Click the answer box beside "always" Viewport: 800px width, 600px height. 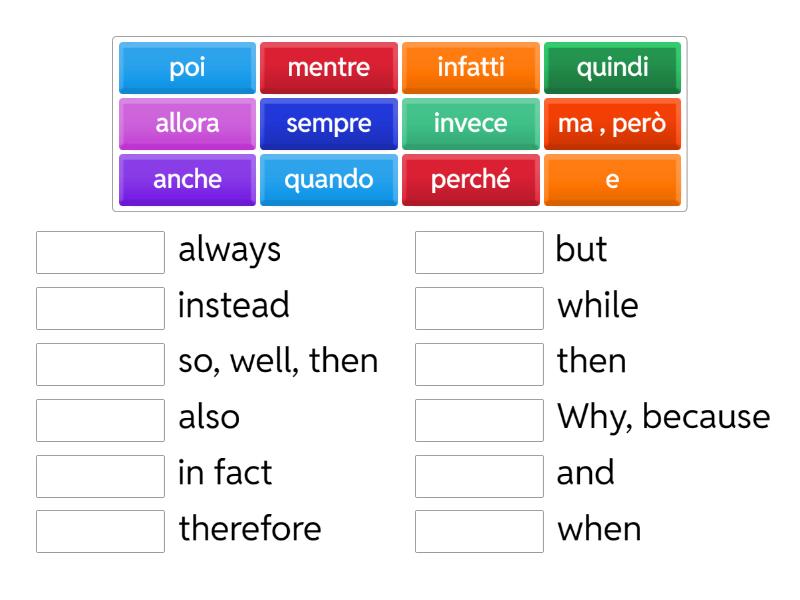click(98, 250)
